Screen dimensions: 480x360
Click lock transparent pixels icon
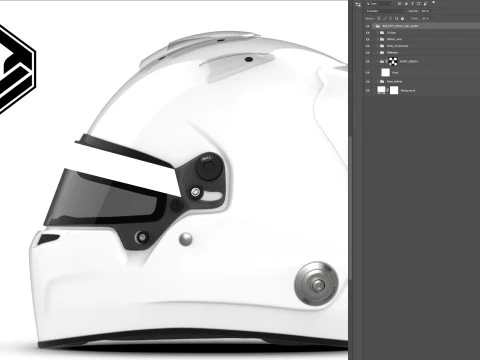tap(379, 19)
